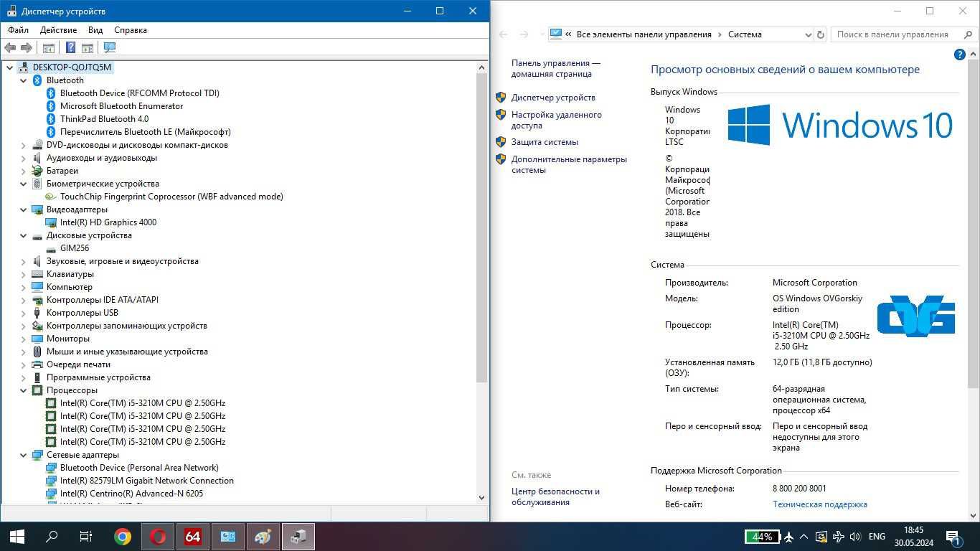The width and height of the screenshot is (980, 551).
Task: Click Все элементы панели управления breadcrumb
Action: [644, 34]
